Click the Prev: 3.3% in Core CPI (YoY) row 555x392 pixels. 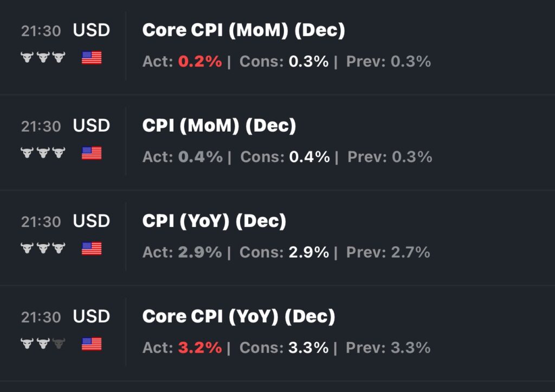coord(388,348)
